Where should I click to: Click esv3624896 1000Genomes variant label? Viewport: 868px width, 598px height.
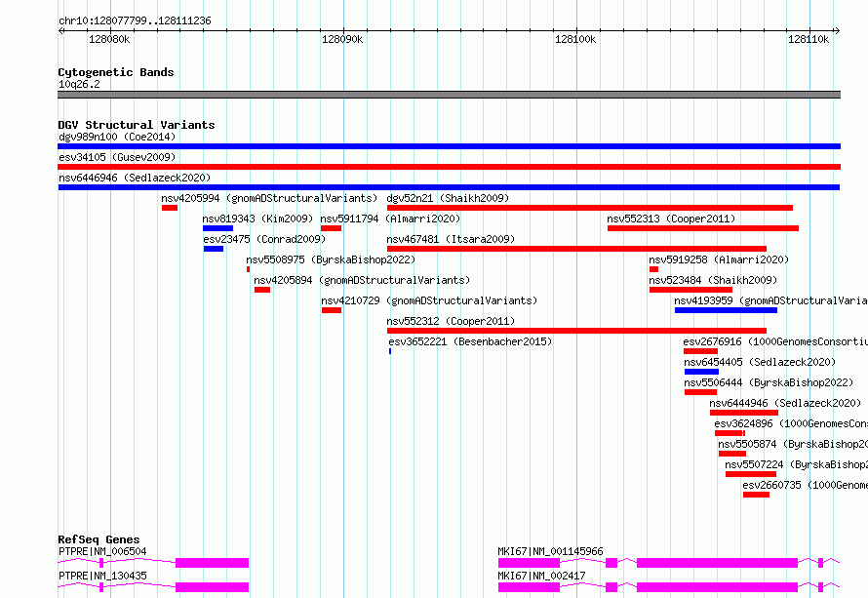[x=791, y=423]
